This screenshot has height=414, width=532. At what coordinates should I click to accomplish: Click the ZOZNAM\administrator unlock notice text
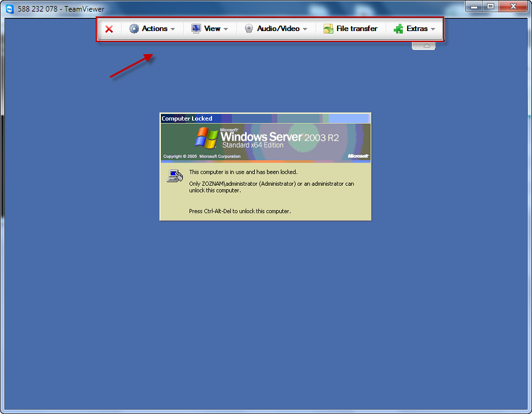click(x=271, y=187)
